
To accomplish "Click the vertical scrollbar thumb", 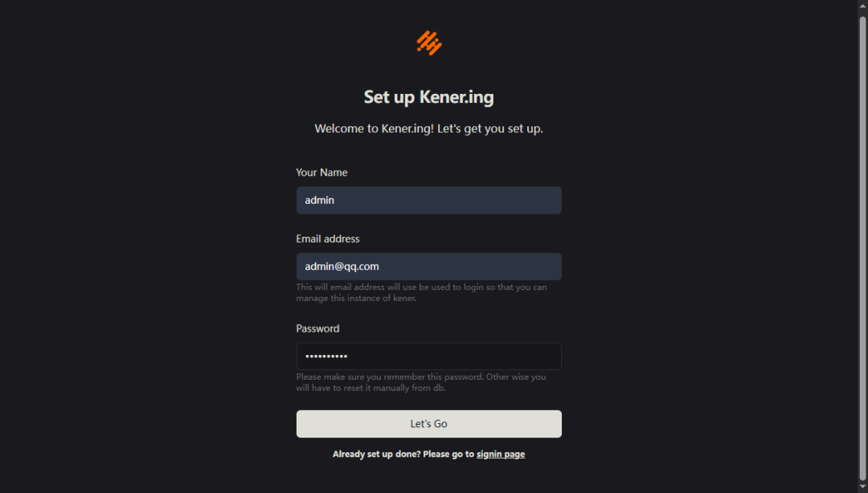I will [862, 249].
